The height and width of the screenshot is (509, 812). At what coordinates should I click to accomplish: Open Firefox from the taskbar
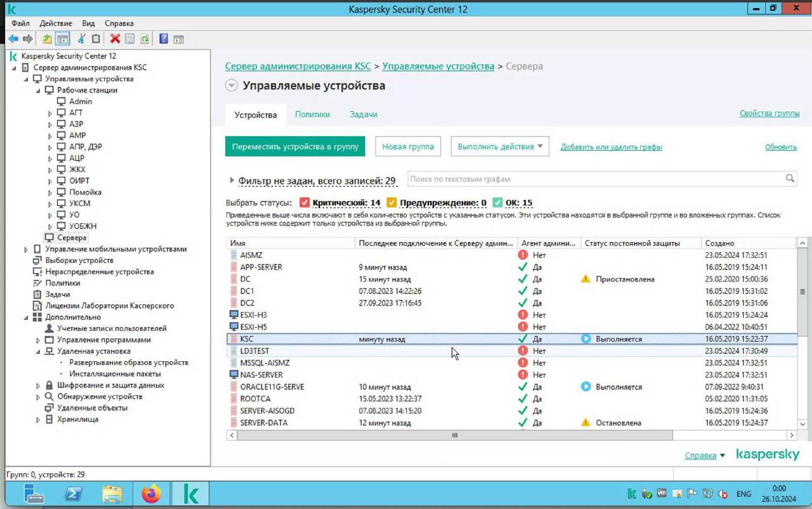[x=151, y=494]
